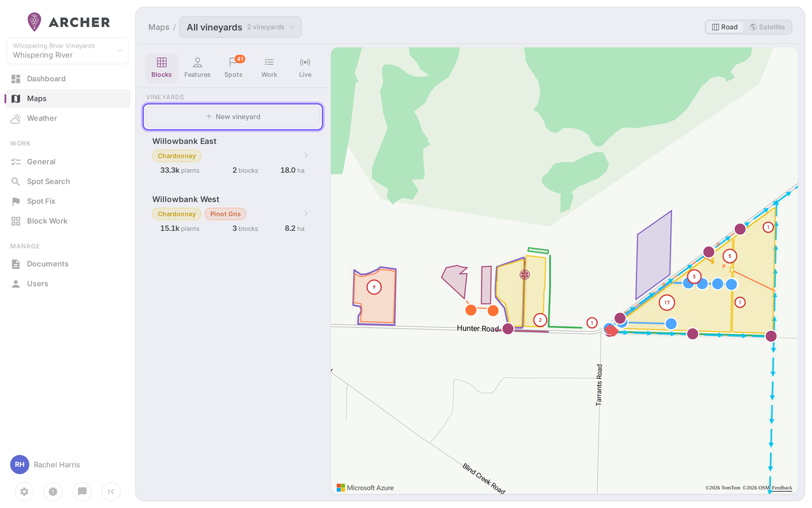The image size is (812, 508).
Task: Click the Pinot Gris variety tag
Action: point(226,214)
